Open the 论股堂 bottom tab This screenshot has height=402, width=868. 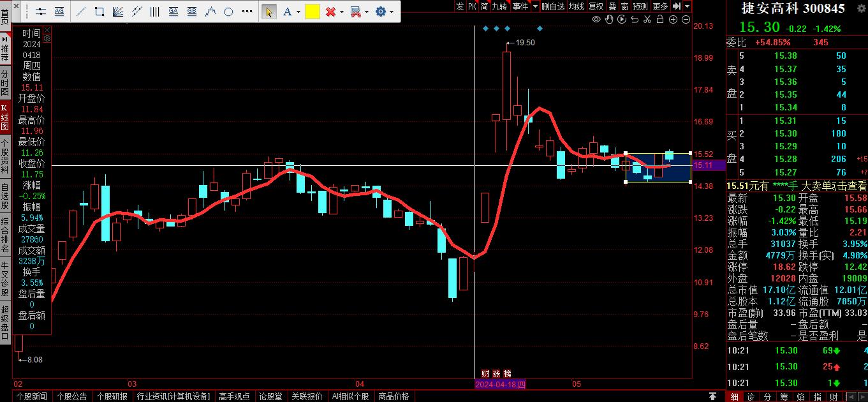pos(270,396)
